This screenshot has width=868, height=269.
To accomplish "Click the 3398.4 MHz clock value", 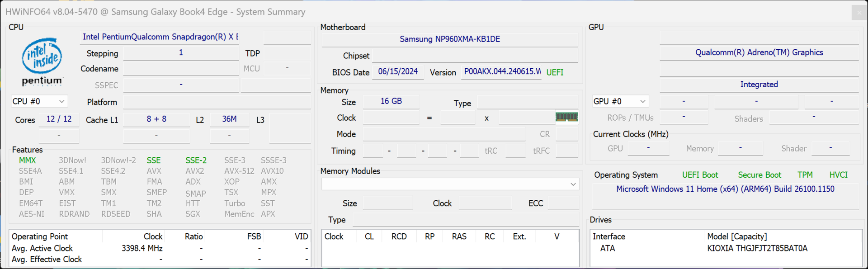I will [x=142, y=248].
